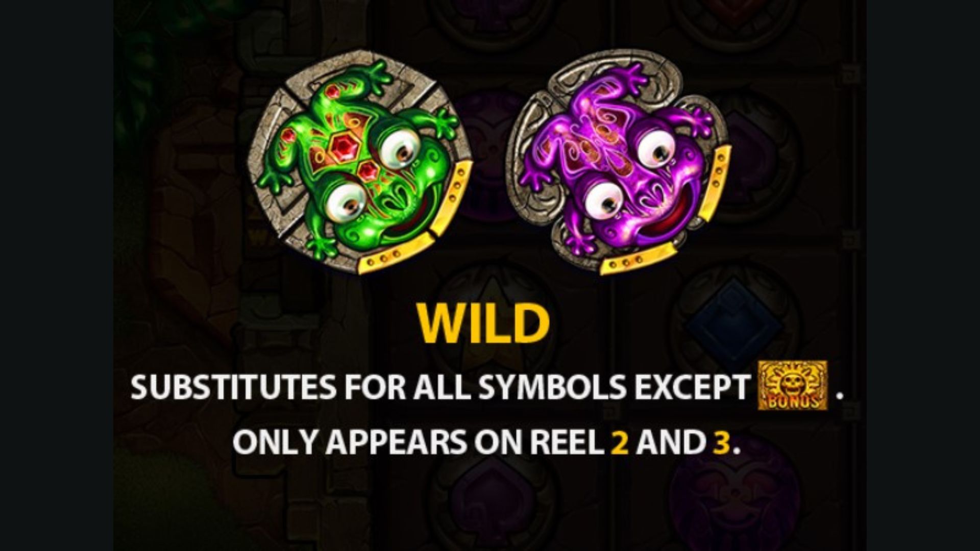
Task: Click the purple frog wild symbol
Action: pos(618,162)
